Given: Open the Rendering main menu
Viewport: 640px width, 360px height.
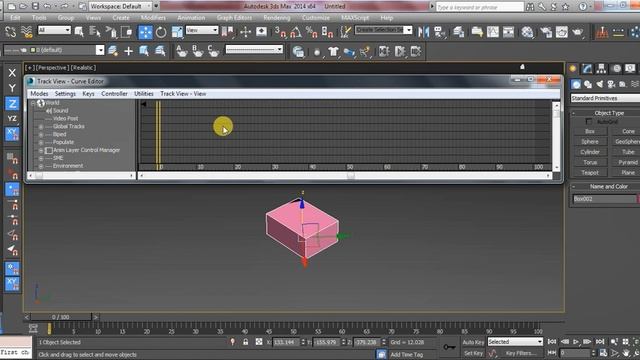Looking at the screenshot, I should click(x=277, y=18).
